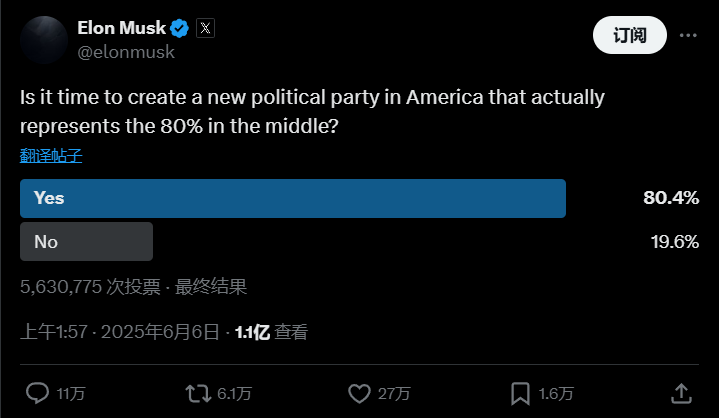Viewport: 719px width, 418px height.
Task: Click the reply comment bubble icon
Action: [x=37, y=392]
